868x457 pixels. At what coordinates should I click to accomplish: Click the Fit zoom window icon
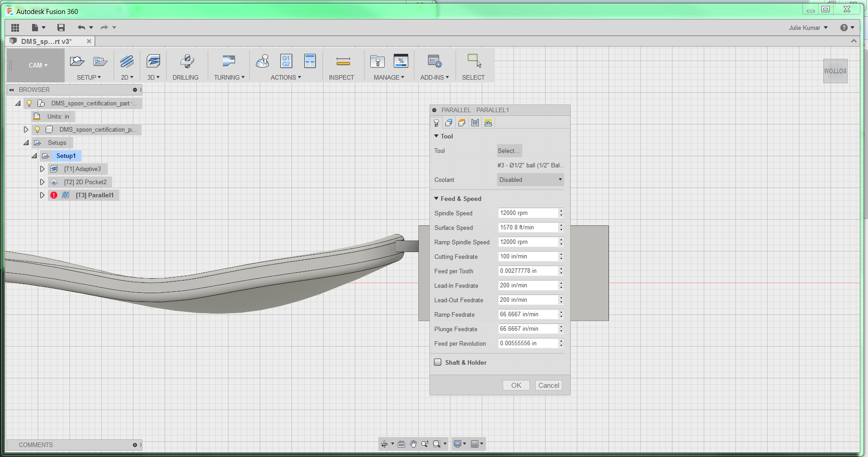tap(437, 444)
